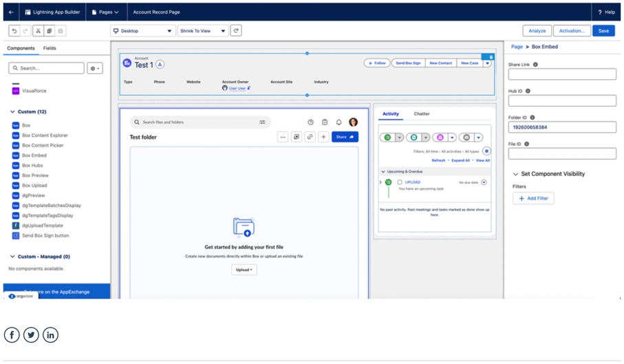Click the Folder ID input field

coord(562,127)
